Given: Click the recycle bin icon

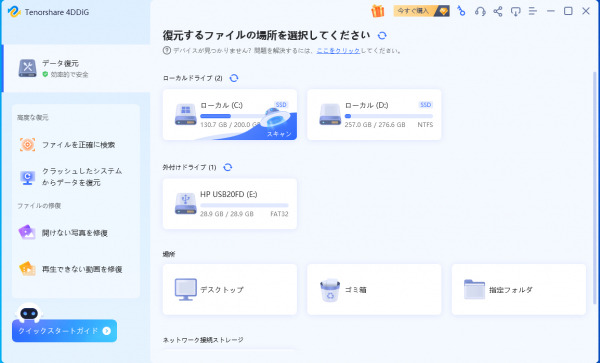Looking at the screenshot, I should click(x=330, y=290).
